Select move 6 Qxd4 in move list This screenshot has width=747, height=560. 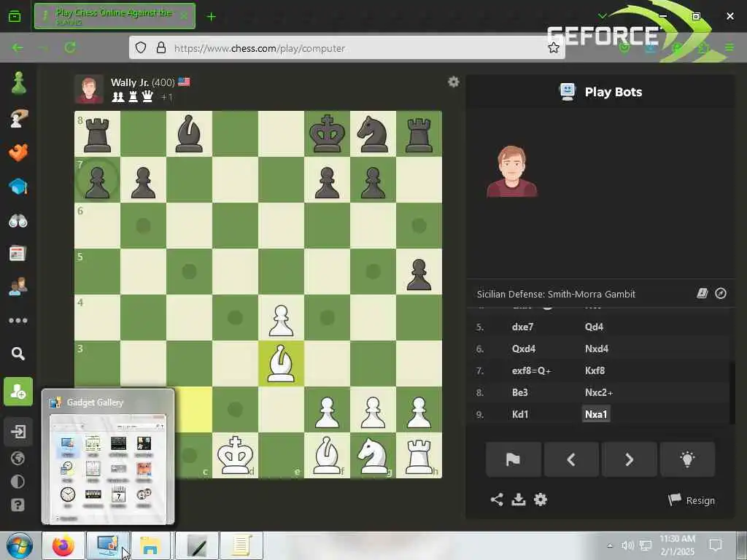pos(524,349)
